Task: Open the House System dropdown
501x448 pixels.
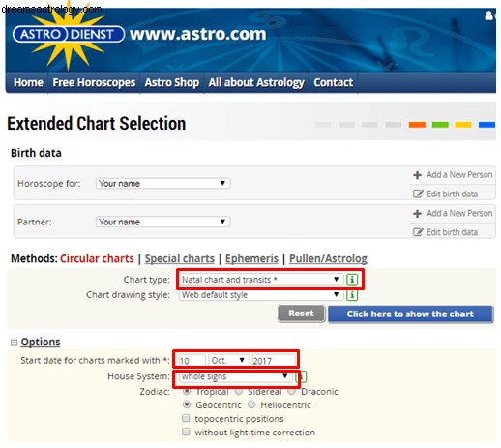Action: tap(235, 376)
